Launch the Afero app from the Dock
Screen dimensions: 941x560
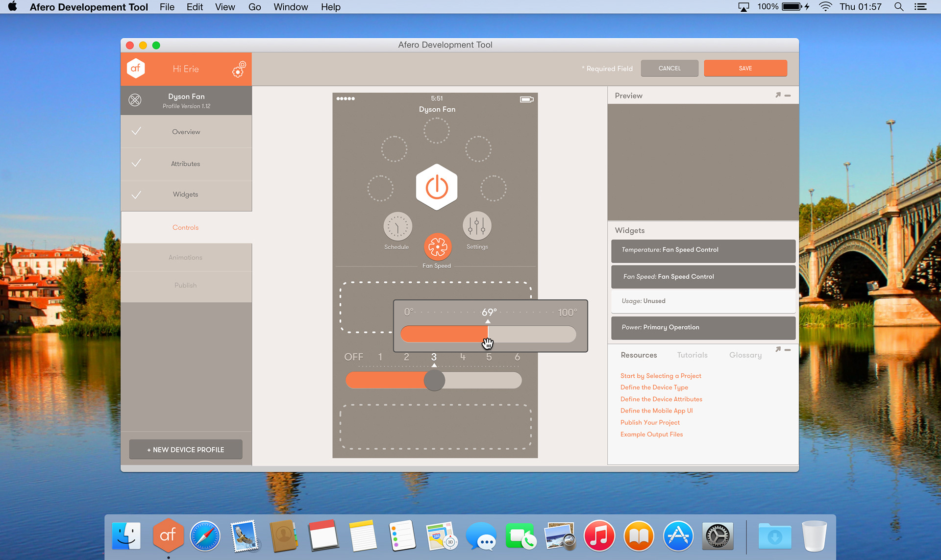pyautogui.click(x=168, y=535)
